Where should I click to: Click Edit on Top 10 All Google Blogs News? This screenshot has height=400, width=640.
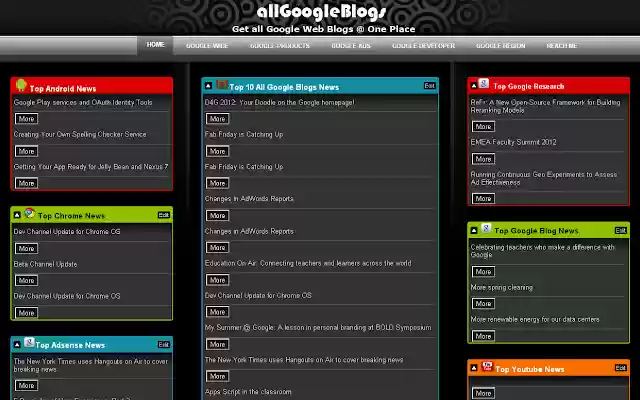pos(429,86)
